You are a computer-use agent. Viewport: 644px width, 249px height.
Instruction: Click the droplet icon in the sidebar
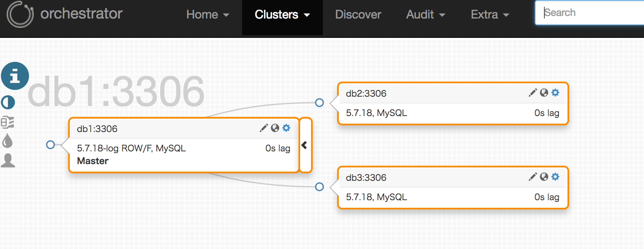click(x=8, y=142)
